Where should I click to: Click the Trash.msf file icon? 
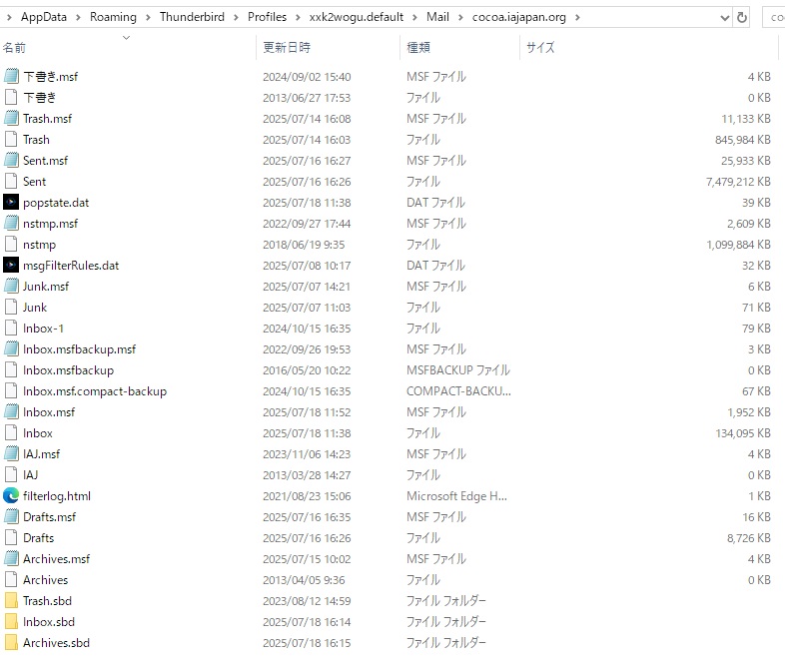[11, 118]
